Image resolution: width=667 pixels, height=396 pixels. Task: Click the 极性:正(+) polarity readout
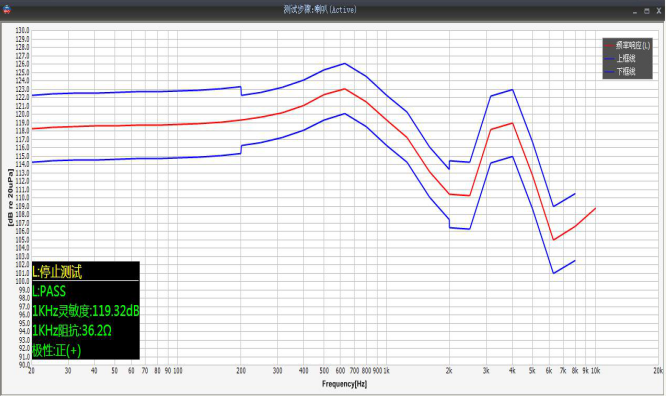(57, 350)
